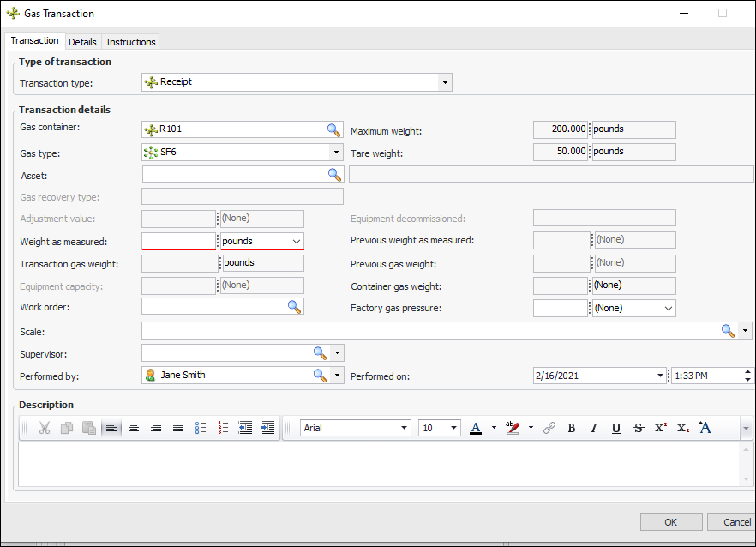Click the Gas container search magnifier icon
This screenshot has height=547, width=756.
333,129
